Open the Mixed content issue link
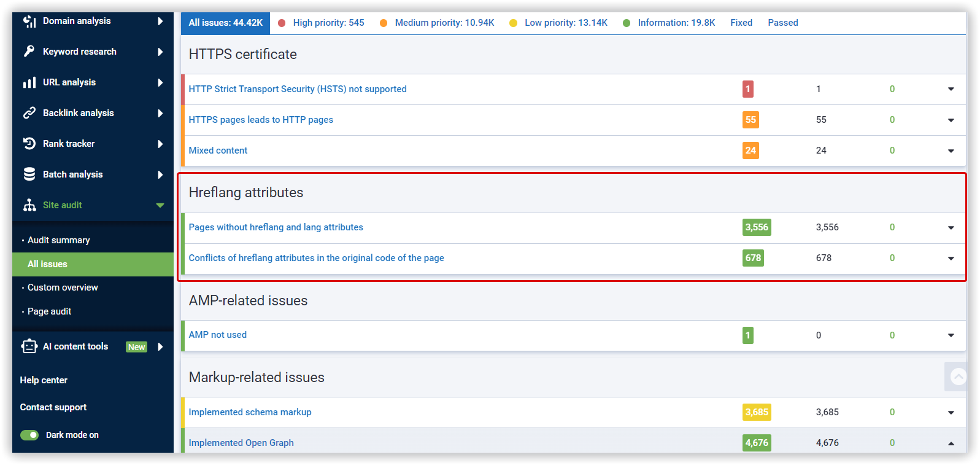This screenshot has height=465, width=980. pyautogui.click(x=218, y=150)
